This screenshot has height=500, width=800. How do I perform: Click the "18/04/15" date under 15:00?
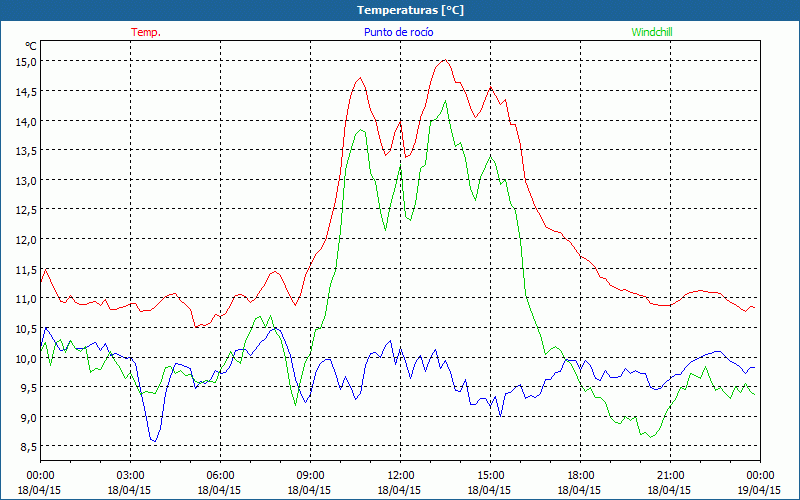[x=489, y=490]
